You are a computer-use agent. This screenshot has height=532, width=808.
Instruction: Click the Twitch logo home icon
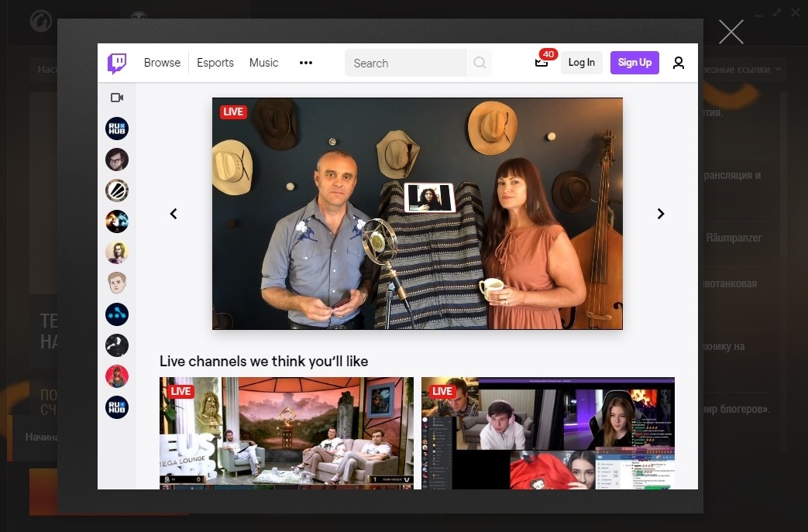tap(117, 63)
